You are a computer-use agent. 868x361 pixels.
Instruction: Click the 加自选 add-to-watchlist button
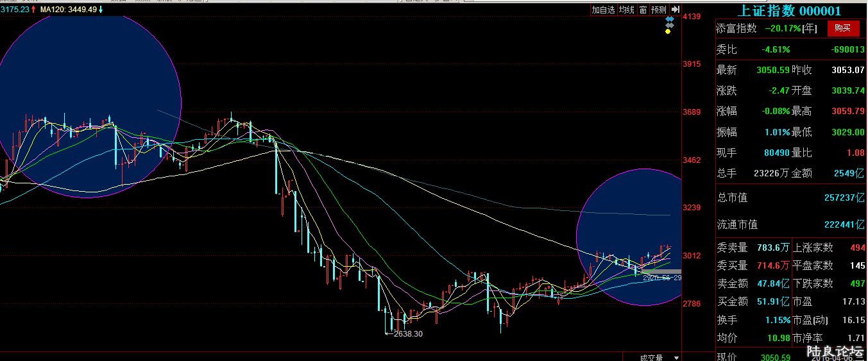[x=603, y=10]
